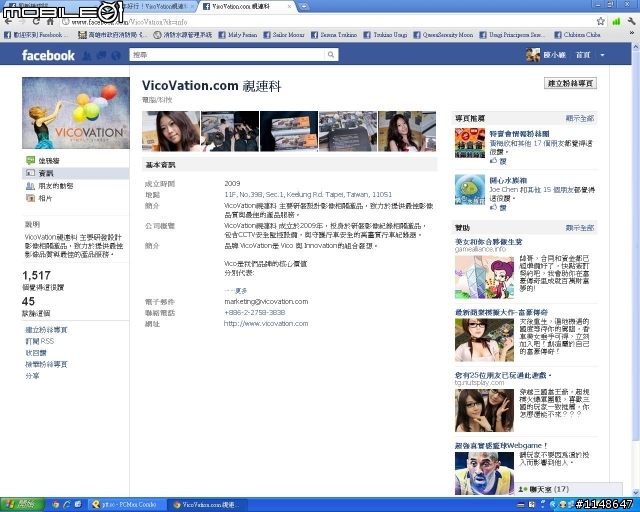Click the Facebook search input field
The width and height of the screenshot is (640, 512).
pyautogui.click(x=227, y=55)
